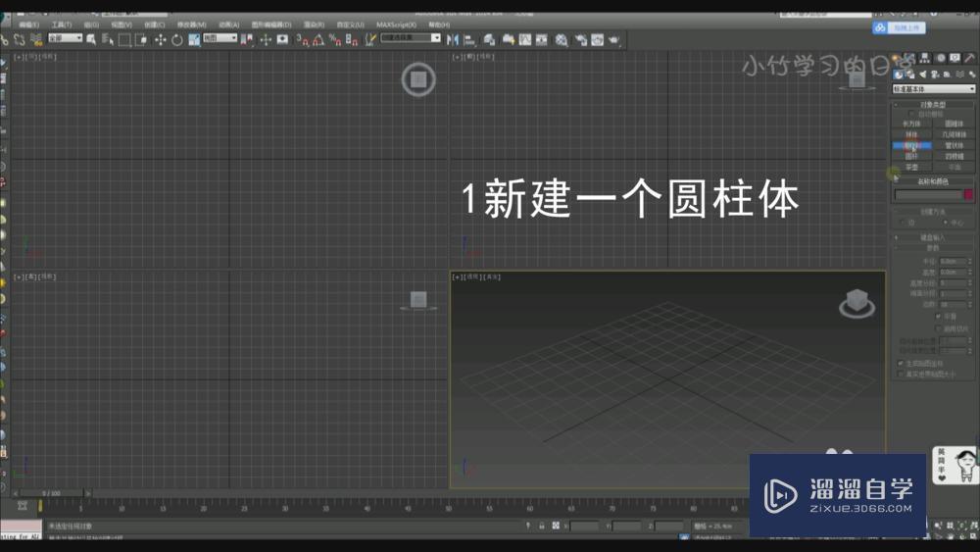Click the teapot Render Production icon
This screenshot has width=980, height=552.
click(x=614, y=40)
